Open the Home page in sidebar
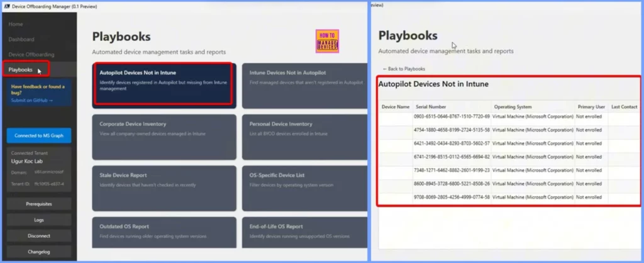Screen dimensions: 644x263 (x=16, y=25)
